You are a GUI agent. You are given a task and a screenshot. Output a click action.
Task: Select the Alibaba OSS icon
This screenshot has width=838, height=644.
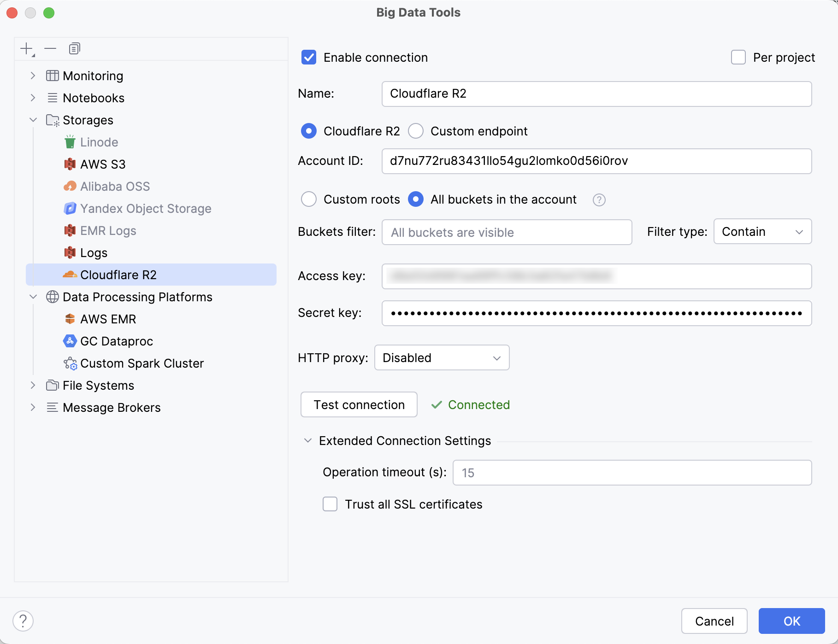point(70,186)
